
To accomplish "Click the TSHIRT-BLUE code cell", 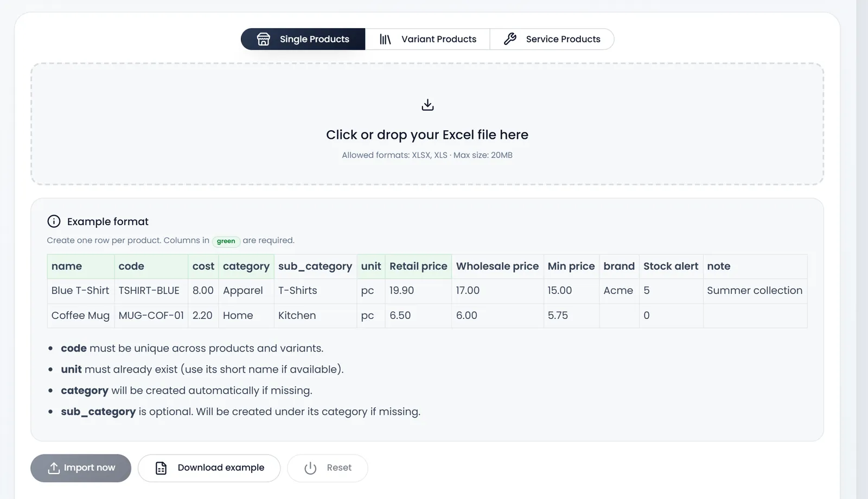I will point(151,291).
